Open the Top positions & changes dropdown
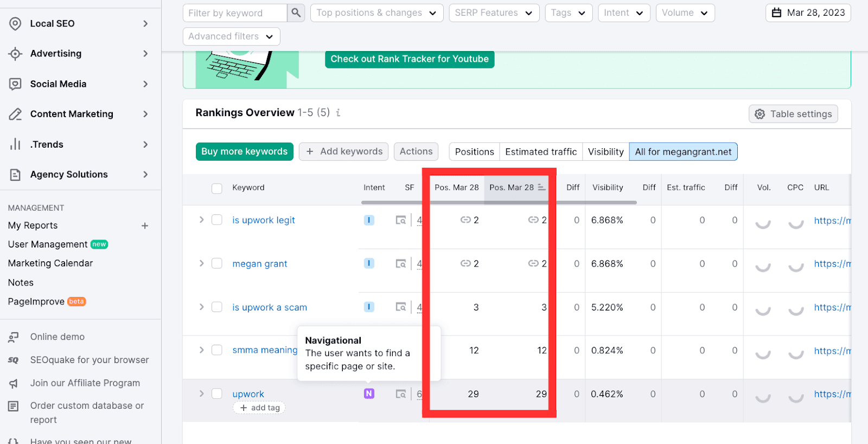Image resolution: width=868 pixels, height=444 pixels. [x=376, y=12]
